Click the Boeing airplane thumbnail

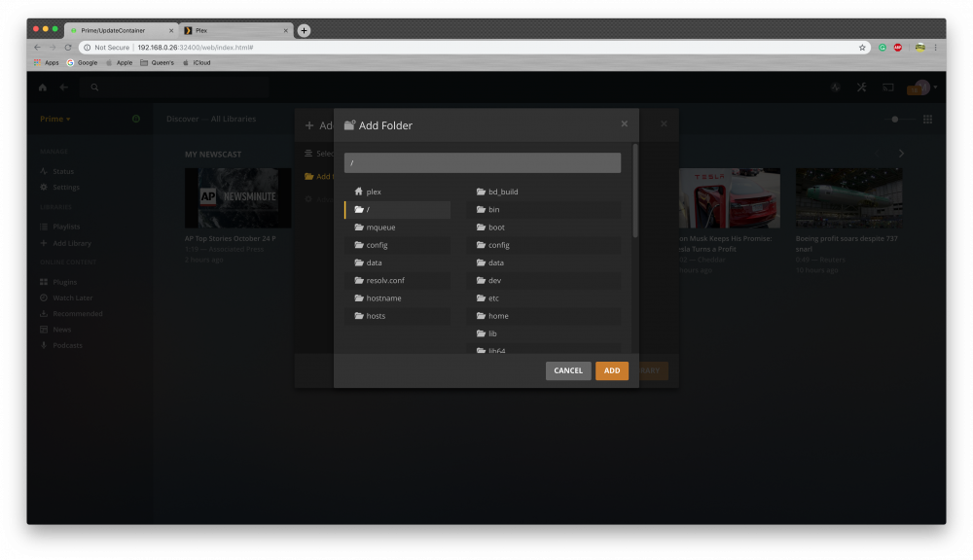[848, 197]
